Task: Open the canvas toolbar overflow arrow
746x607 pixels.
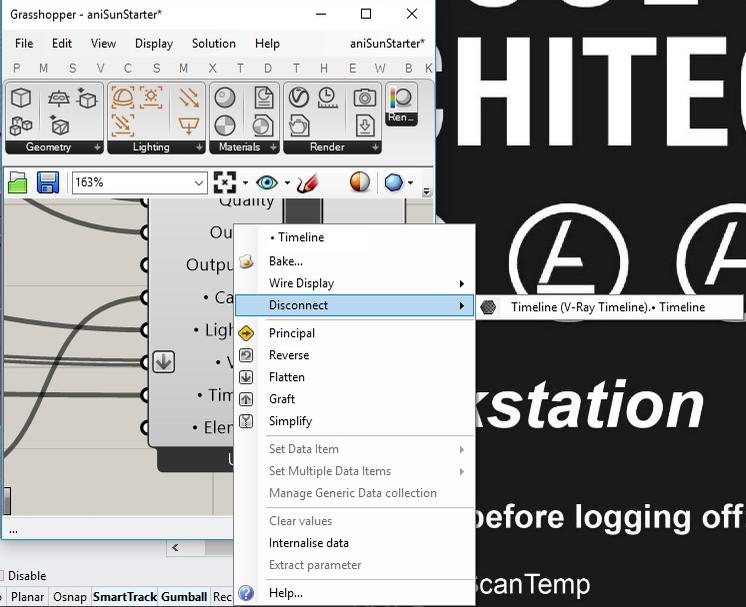Action: point(426,192)
